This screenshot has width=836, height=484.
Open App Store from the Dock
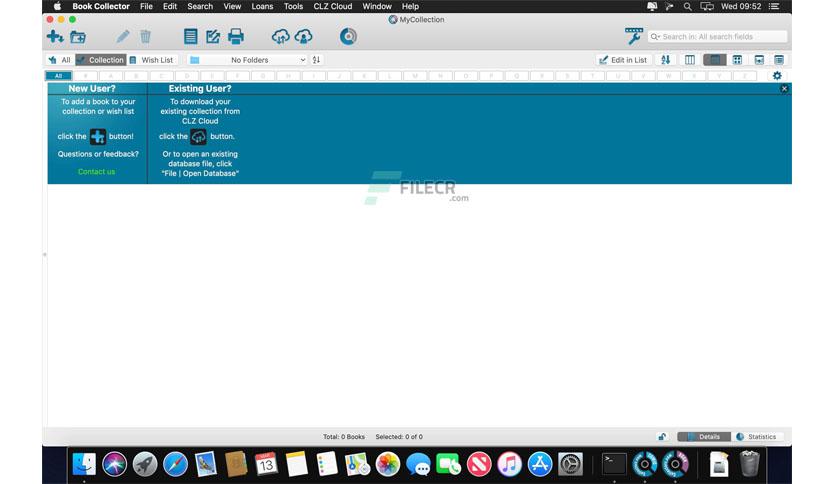[x=540, y=464]
